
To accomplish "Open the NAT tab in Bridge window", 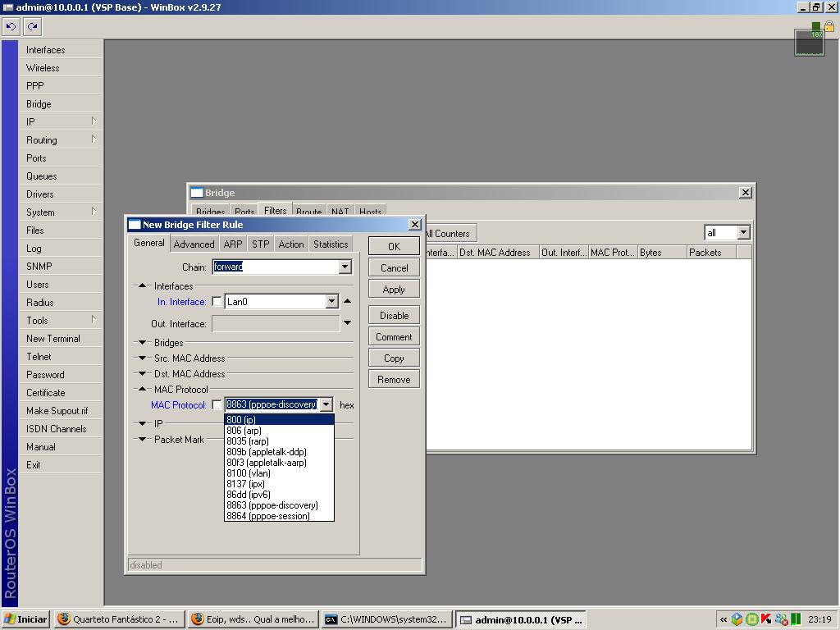I will tap(340, 211).
